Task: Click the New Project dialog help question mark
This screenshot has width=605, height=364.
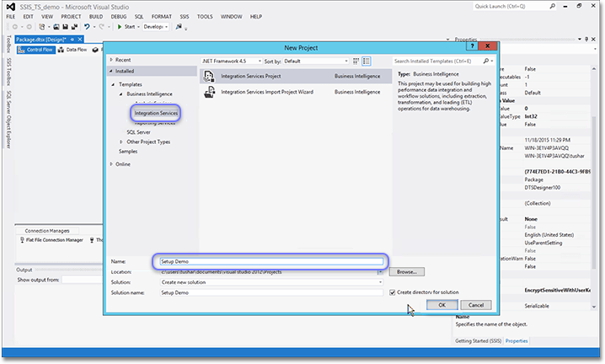Action: (472, 46)
